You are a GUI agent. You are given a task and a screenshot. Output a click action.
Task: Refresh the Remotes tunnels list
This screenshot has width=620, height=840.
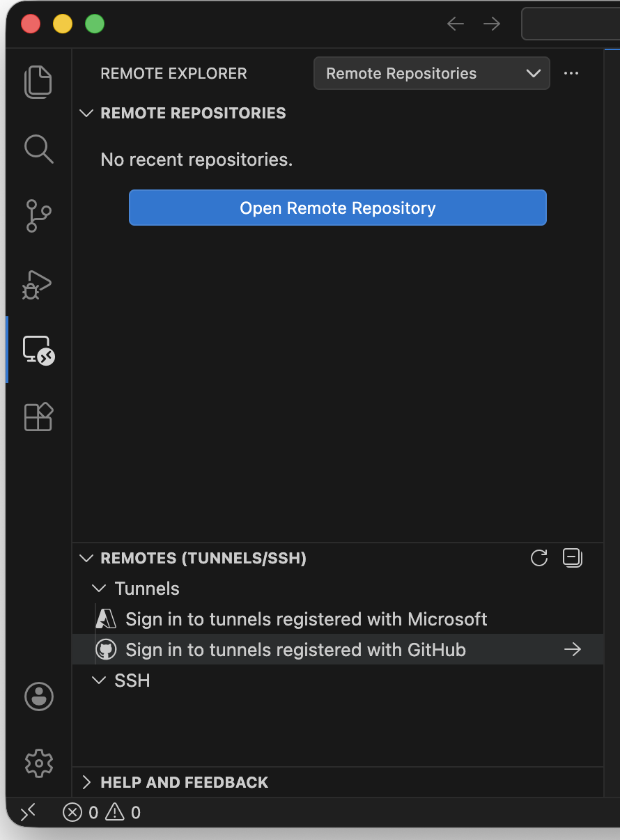point(539,558)
